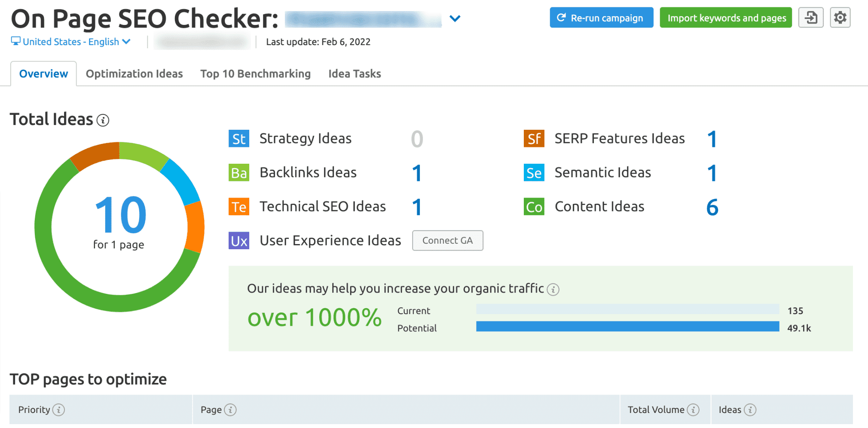Click the Connect GA button
Image resolution: width=868 pixels, height=428 pixels.
(x=447, y=241)
